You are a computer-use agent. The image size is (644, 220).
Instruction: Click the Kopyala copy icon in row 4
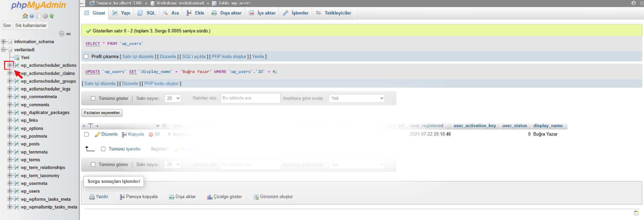coord(124,134)
